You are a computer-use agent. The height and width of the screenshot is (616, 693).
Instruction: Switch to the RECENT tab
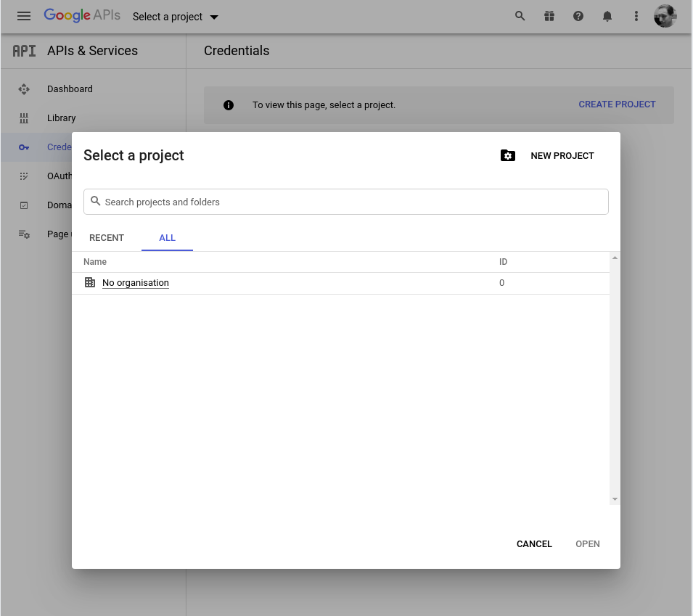107,237
